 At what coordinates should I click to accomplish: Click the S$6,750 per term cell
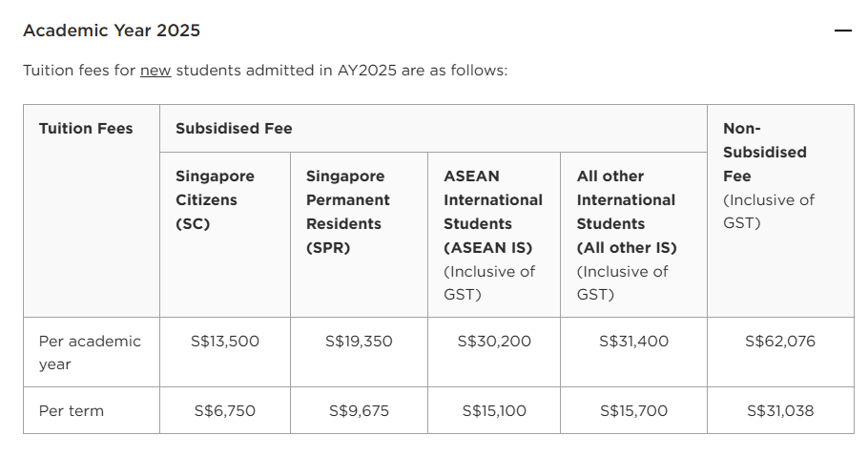click(225, 411)
